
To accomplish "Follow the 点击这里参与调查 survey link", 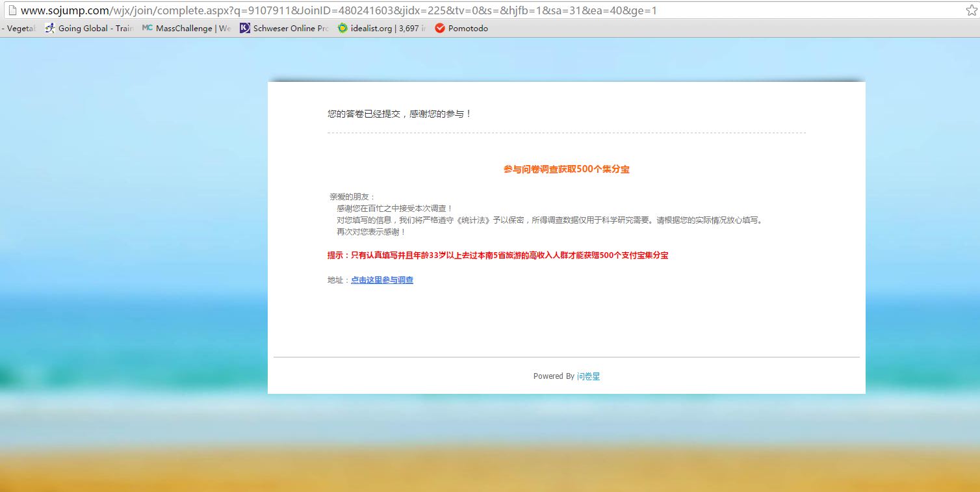I will (x=382, y=280).
